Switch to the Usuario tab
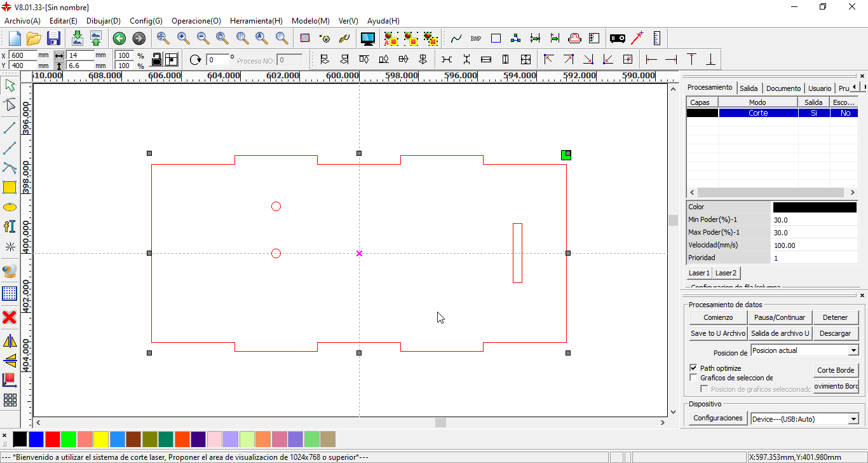 click(x=820, y=88)
